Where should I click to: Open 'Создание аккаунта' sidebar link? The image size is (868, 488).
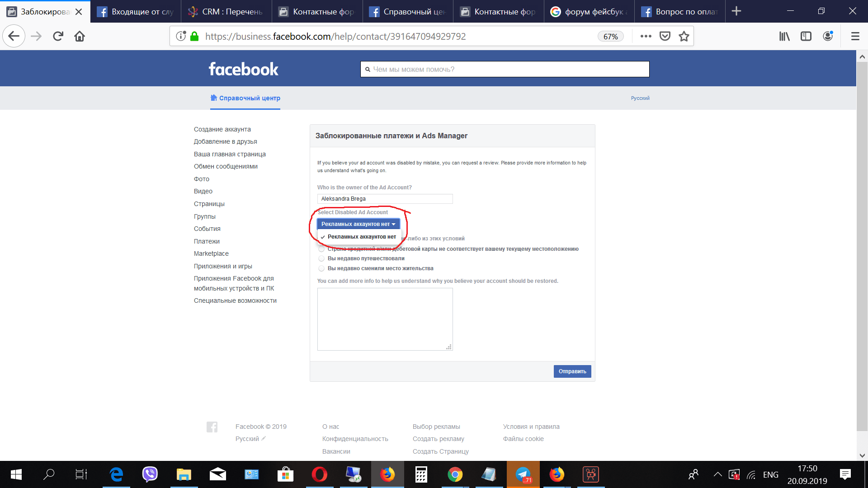222,129
